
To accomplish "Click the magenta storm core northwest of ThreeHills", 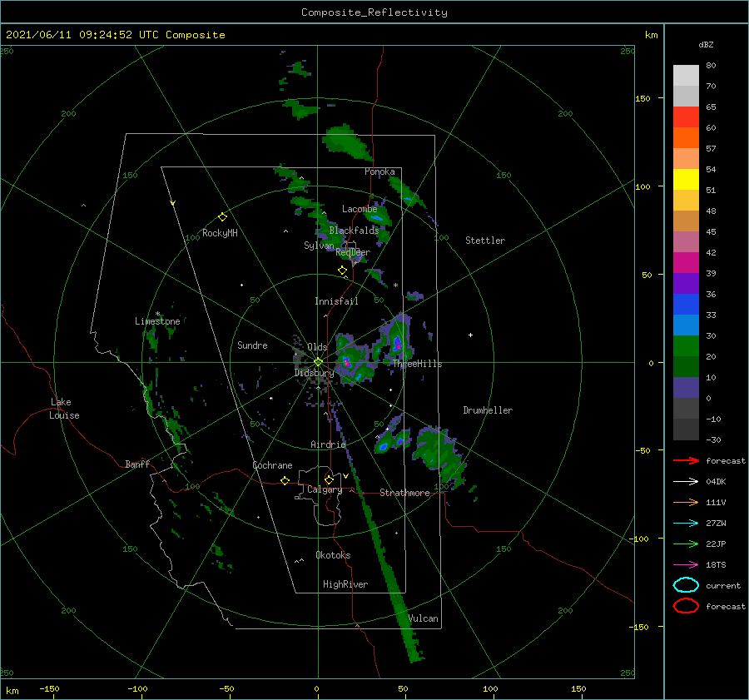I will pyautogui.click(x=397, y=344).
